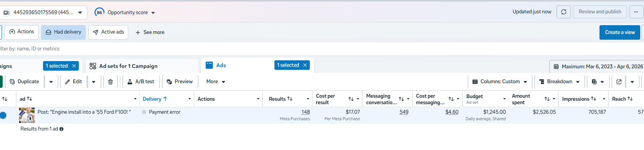Toggle the Had delivery filter
This screenshot has width=644, height=150.
(x=63, y=32)
